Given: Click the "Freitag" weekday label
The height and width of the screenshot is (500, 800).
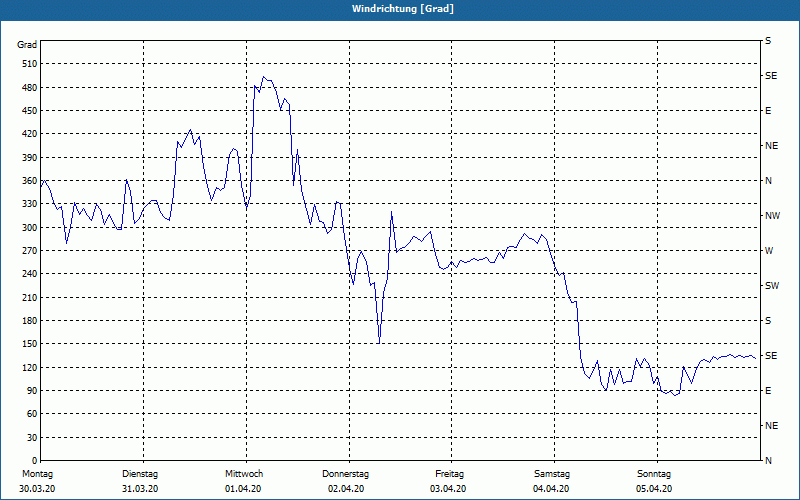Looking at the screenshot, I should tap(449, 474).
